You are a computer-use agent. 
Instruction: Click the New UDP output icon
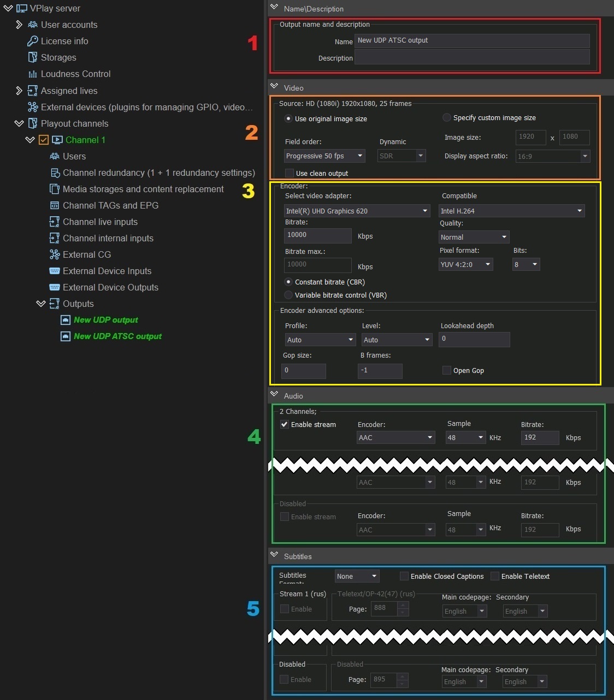(x=66, y=320)
